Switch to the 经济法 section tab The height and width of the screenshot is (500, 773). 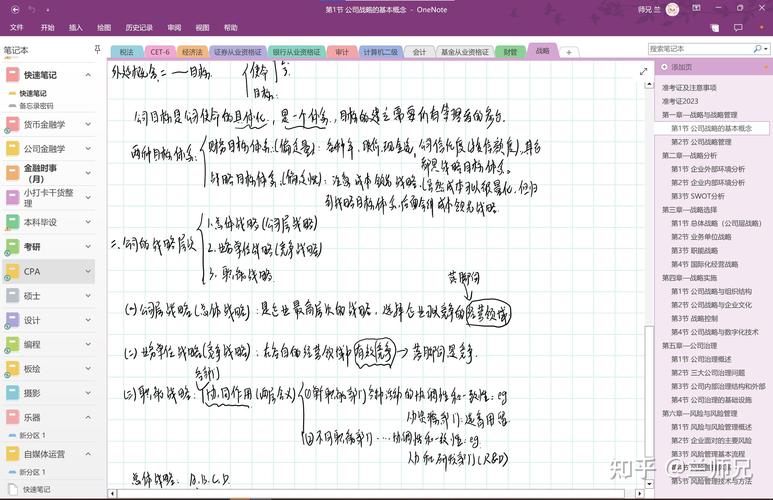pos(192,52)
